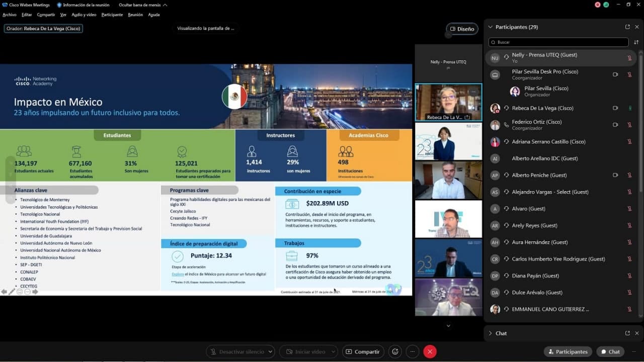Expand the Chat panel chevron
Viewport: 644px width, 362px height.
(491, 333)
